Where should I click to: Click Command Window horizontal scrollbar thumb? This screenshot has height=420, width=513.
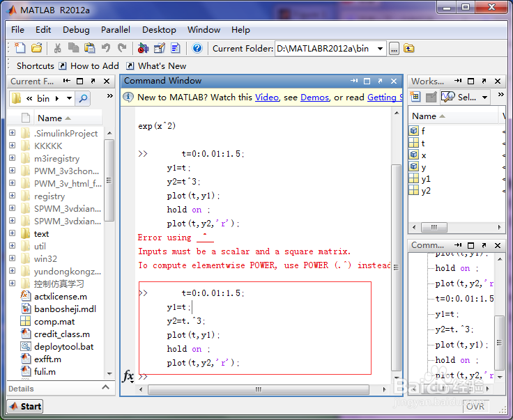pos(258,389)
